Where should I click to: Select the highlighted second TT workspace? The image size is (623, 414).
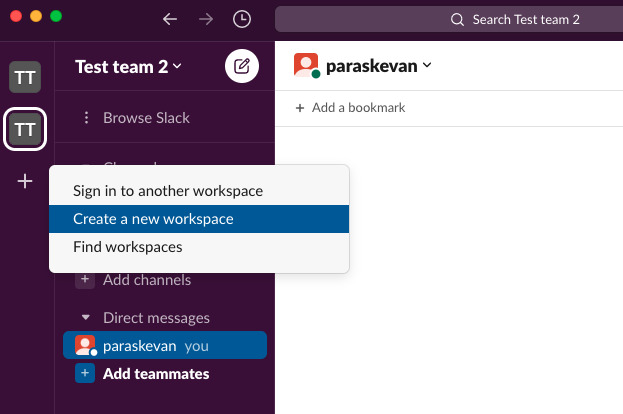click(x=25, y=129)
